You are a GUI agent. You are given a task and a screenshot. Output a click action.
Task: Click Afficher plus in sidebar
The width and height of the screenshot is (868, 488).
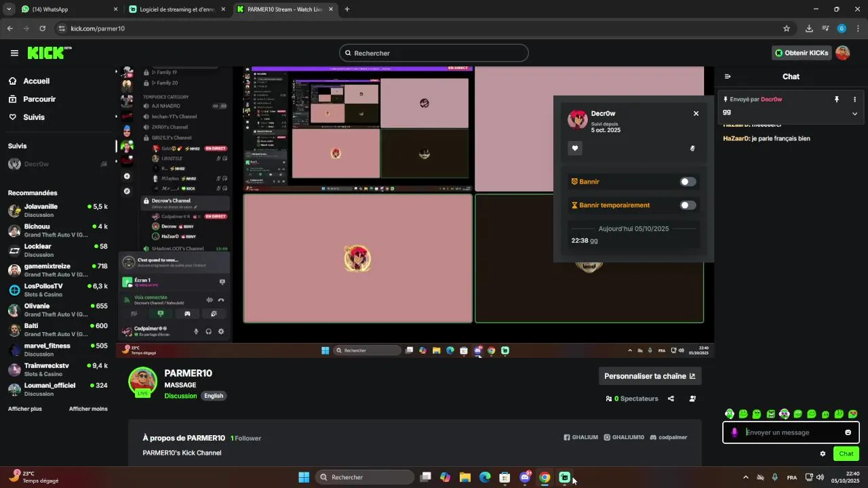pyautogui.click(x=25, y=409)
